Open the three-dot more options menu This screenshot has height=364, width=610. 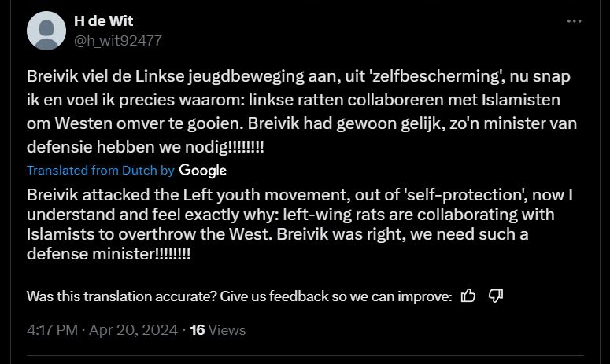point(575,21)
